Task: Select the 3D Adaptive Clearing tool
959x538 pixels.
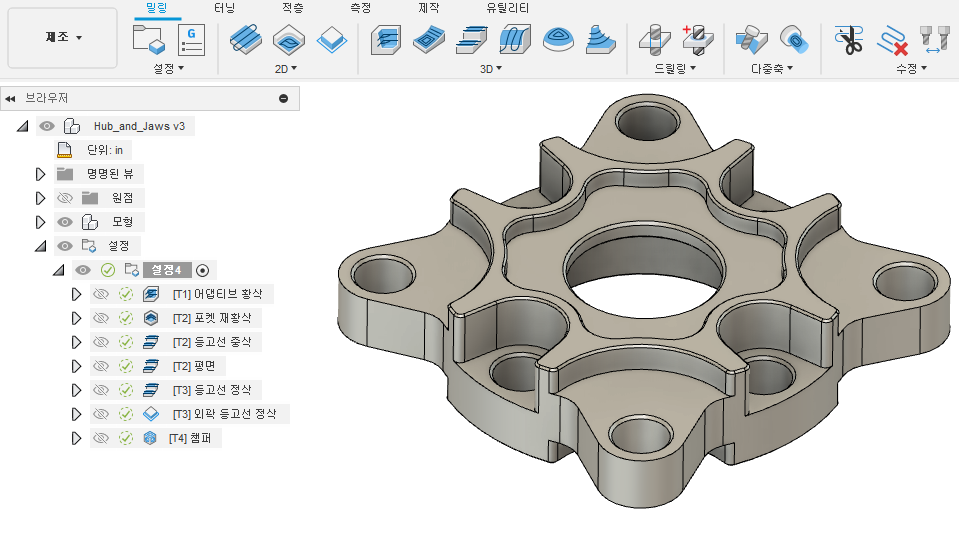Action: [x=387, y=40]
